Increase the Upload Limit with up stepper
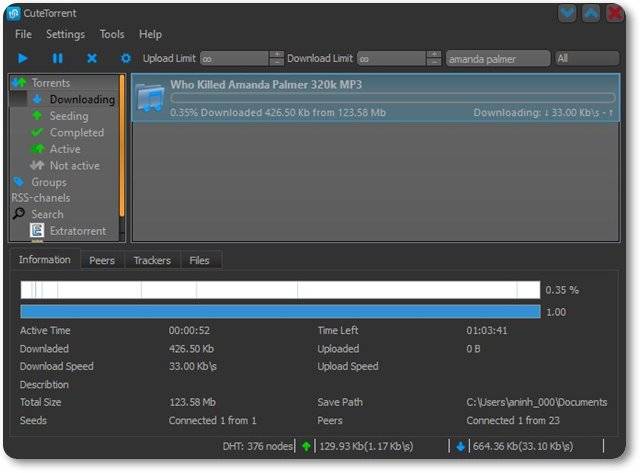 click(x=277, y=55)
